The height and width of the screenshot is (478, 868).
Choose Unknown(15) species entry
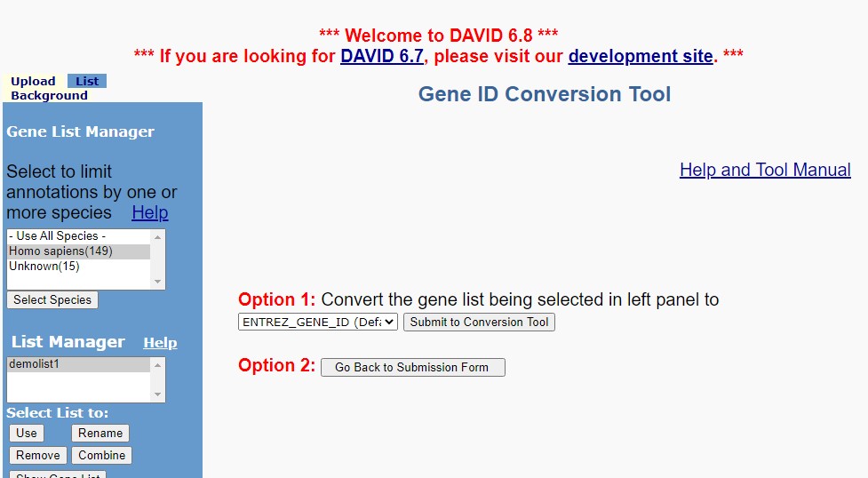pos(78,267)
